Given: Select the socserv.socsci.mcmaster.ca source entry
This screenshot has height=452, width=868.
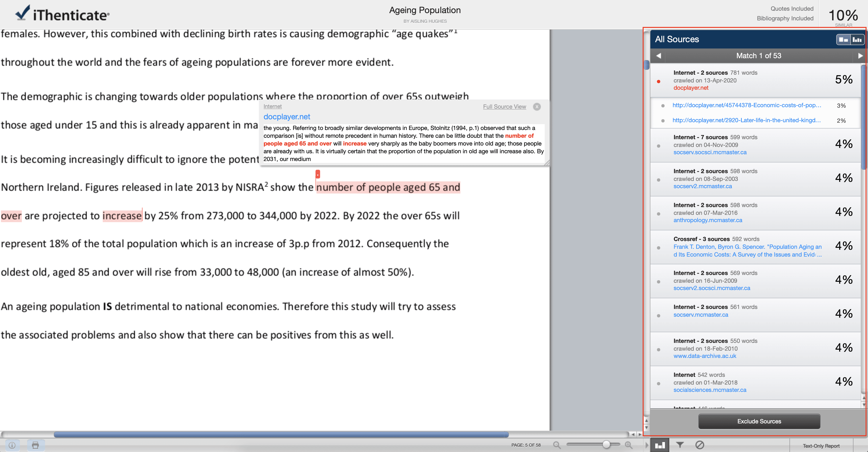Looking at the screenshot, I should [755, 145].
